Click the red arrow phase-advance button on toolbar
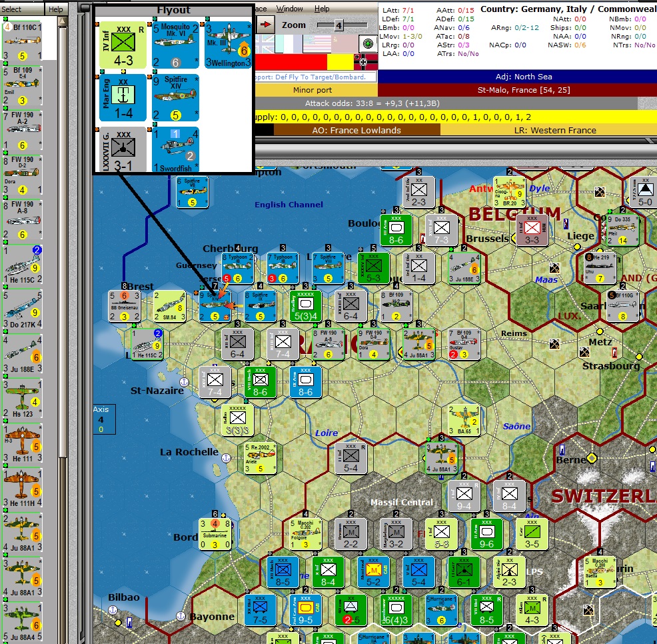657x644 pixels. point(265,25)
